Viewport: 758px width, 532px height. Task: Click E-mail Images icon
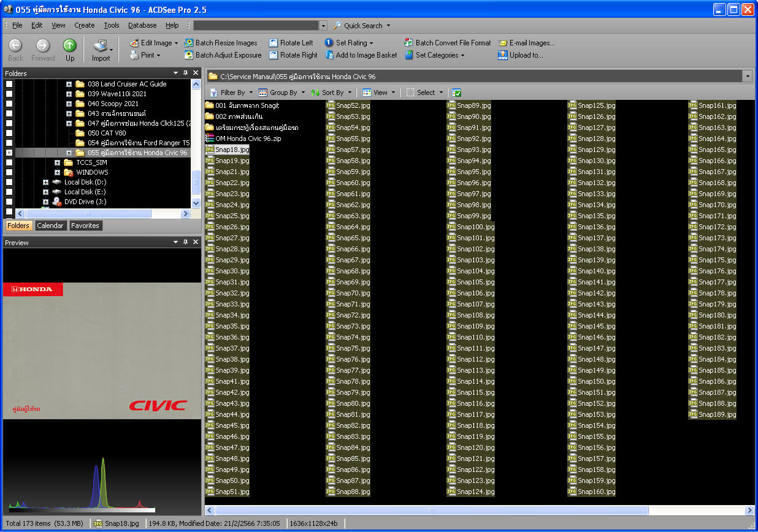pyautogui.click(x=503, y=43)
